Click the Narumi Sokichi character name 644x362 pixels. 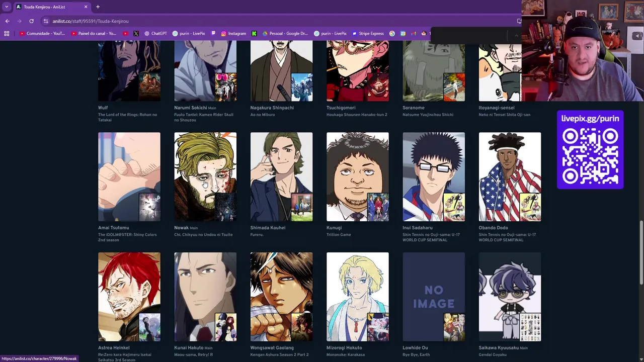point(191,108)
